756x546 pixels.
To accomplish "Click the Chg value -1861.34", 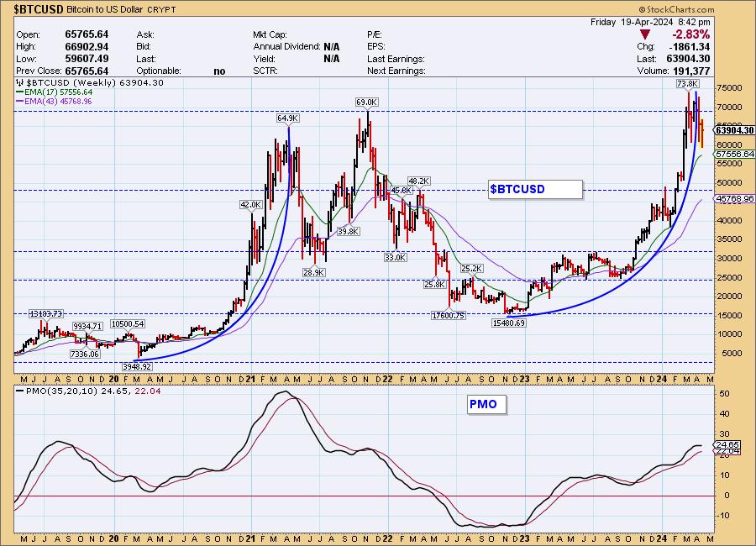I will 690,47.
